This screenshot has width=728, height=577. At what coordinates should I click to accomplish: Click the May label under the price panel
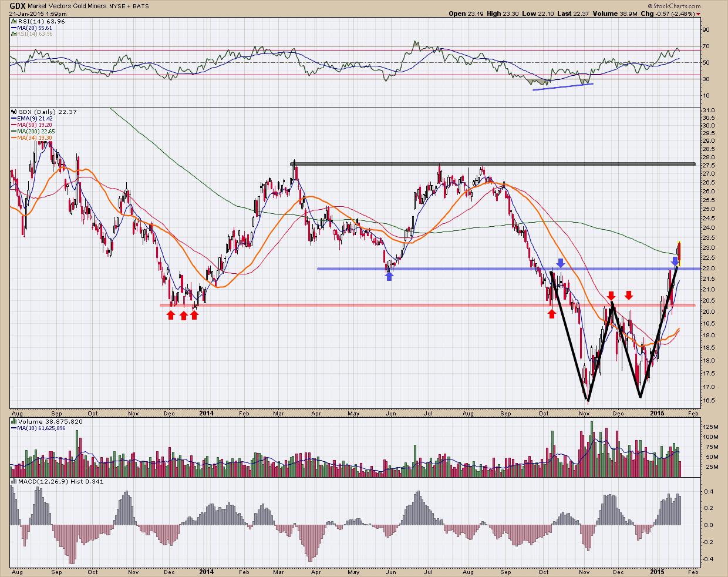pos(353,414)
